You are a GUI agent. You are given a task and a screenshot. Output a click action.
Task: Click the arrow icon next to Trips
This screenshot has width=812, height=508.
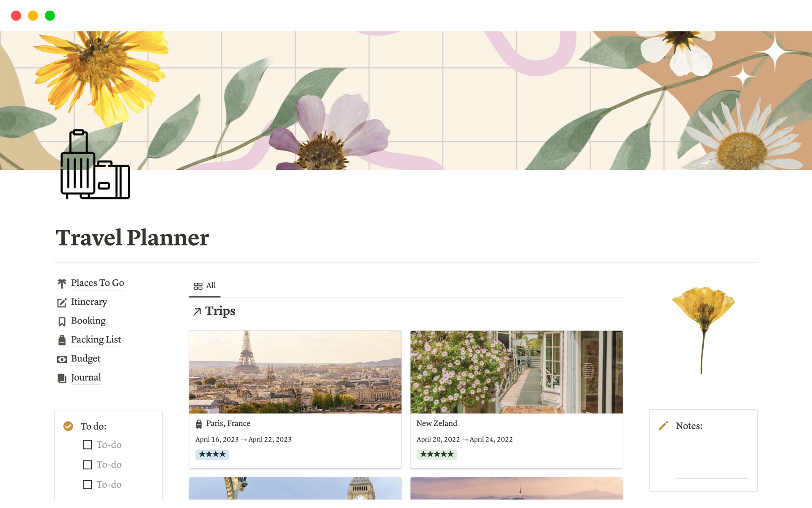tap(197, 312)
